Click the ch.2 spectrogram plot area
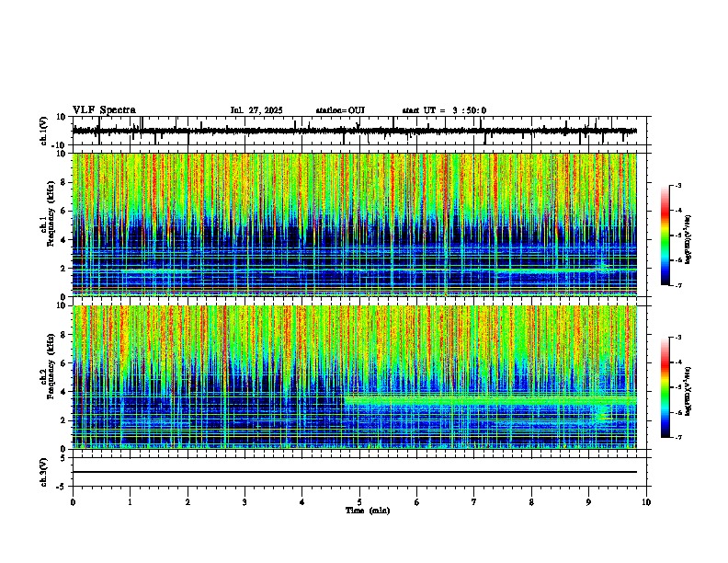The image size is (728, 563). (x=354, y=377)
